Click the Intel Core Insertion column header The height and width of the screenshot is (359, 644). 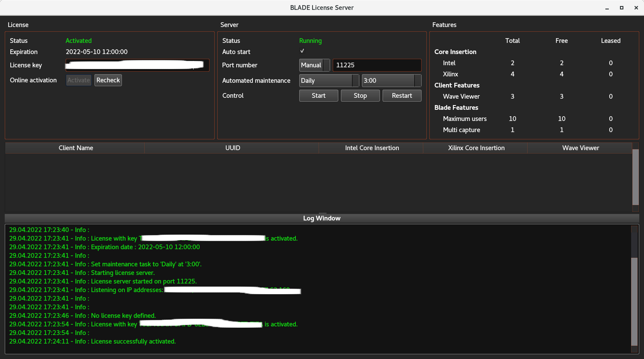coord(372,148)
